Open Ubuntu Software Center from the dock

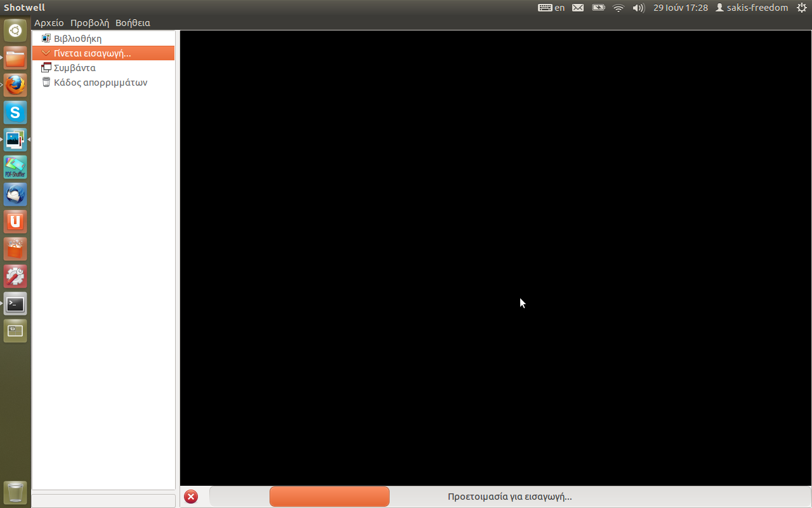(x=15, y=249)
